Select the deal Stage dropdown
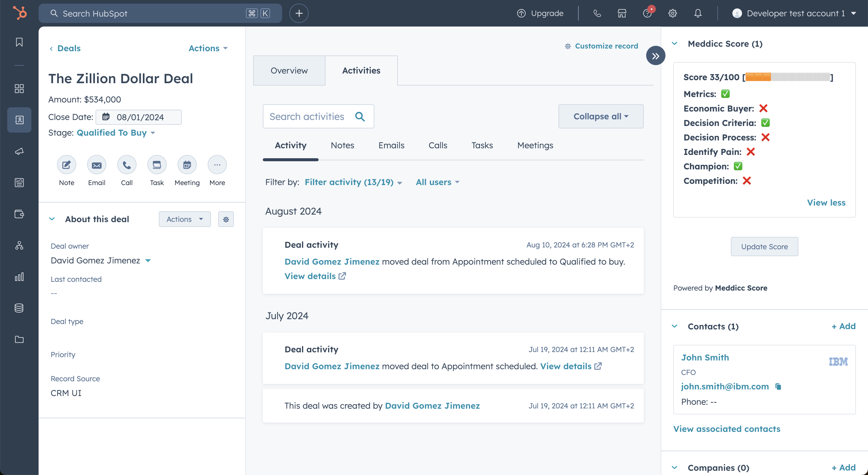The height and width of the screenshot is (475, 868). 115,132
